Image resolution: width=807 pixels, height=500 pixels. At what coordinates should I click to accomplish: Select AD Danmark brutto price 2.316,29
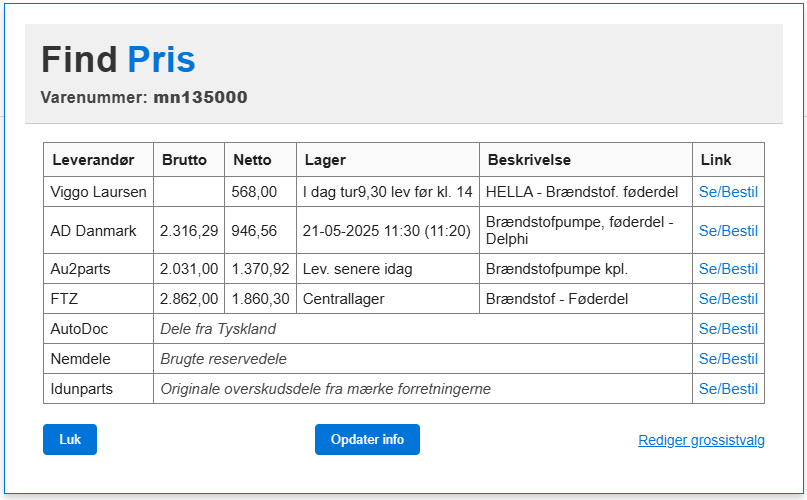tap(189, 231)
